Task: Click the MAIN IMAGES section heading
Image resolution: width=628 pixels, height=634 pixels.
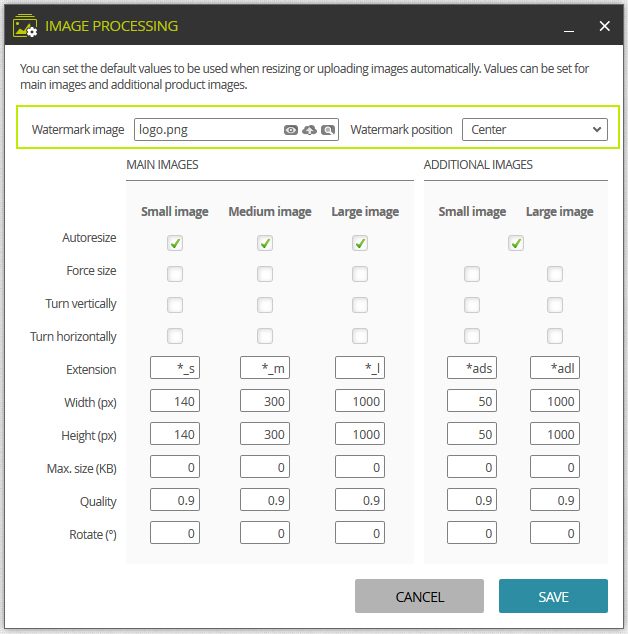Action: pyautogui.click(x=162, y=165)
